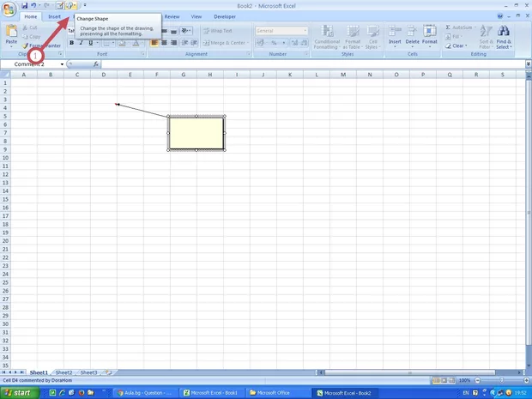Adjust the zoom slider handle
Image resolution: width=532 pixels, height=399 pixels.
[501, 381]
